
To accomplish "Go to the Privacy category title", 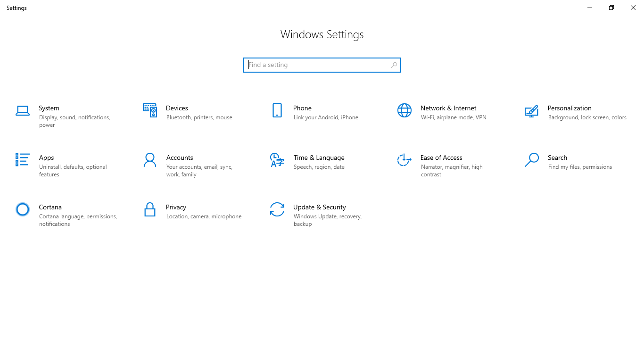I will [176, 207].
